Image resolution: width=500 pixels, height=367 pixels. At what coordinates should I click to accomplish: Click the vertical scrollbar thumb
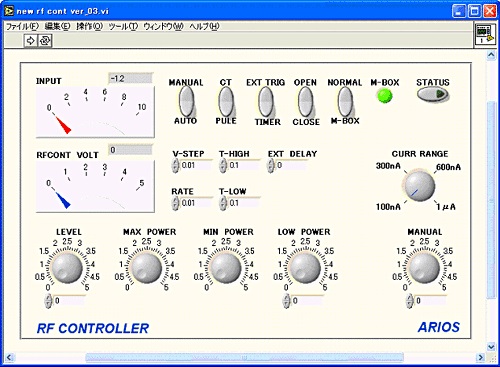click(491, 199)
